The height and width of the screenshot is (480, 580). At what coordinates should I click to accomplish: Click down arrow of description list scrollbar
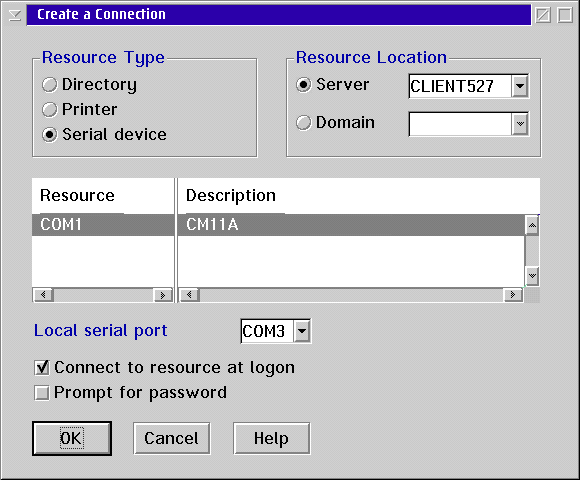532,276
